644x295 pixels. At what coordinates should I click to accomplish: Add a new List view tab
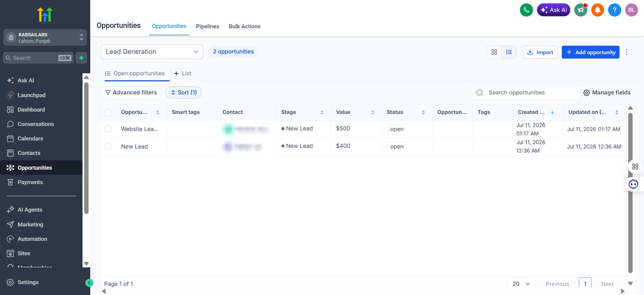pos(183,73)
